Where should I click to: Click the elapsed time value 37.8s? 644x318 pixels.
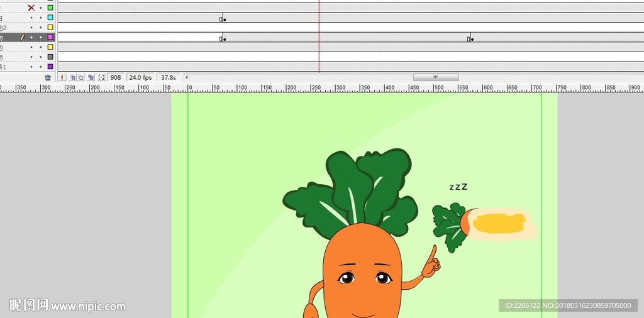click(169, 77)
